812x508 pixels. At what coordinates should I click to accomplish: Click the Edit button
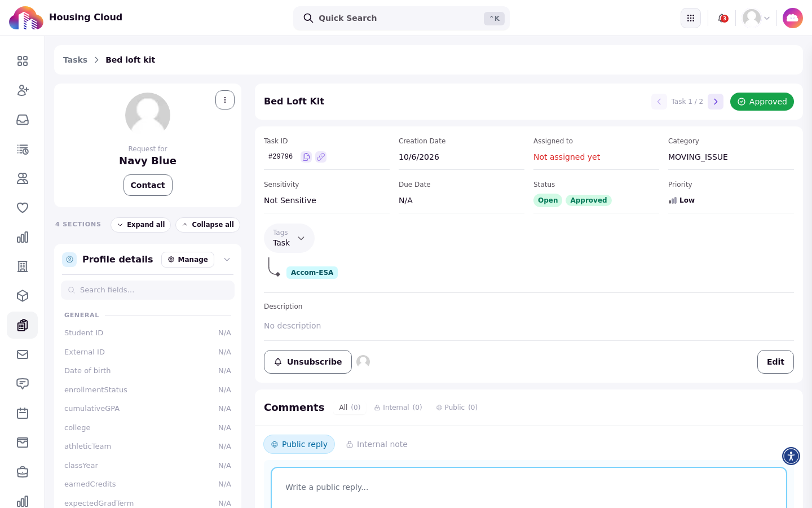coord(775,362)
